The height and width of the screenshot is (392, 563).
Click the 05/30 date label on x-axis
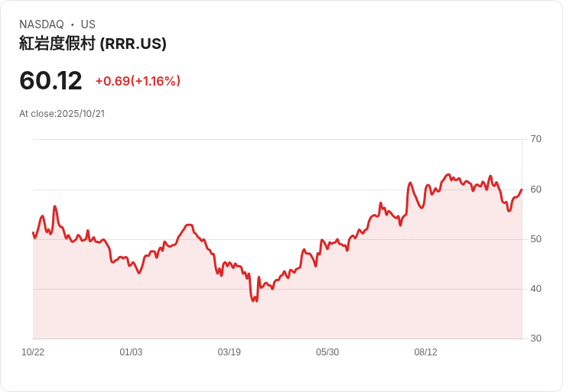coord(327,352)
